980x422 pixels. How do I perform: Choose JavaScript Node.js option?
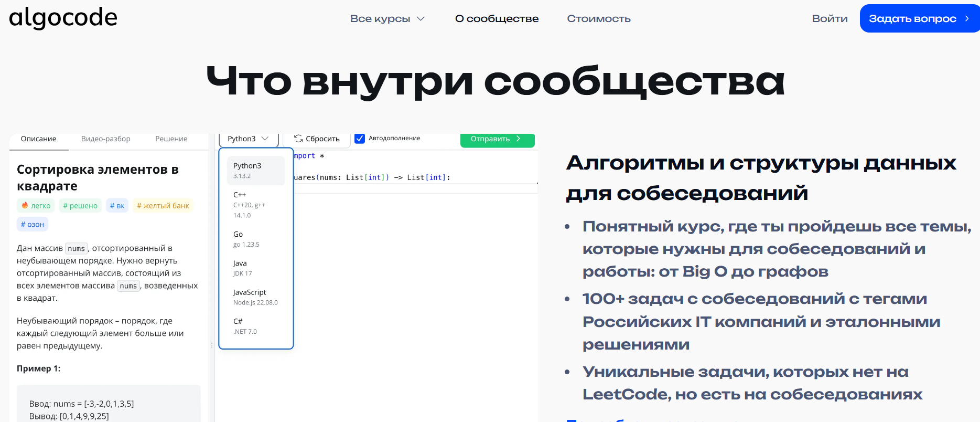pos(256,297)
